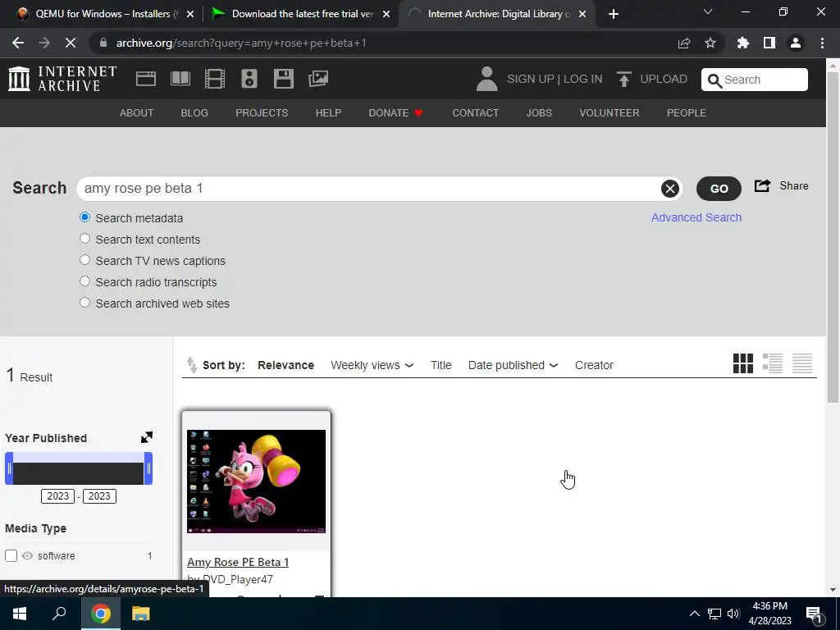Close the Internet Archive tab
The image size is (840, 630).
583,15
